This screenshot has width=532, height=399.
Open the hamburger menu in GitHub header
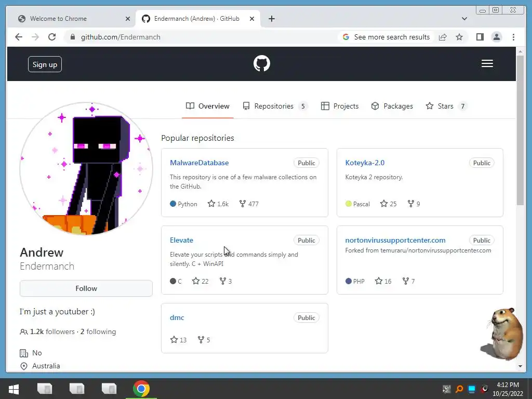point(487,63)
